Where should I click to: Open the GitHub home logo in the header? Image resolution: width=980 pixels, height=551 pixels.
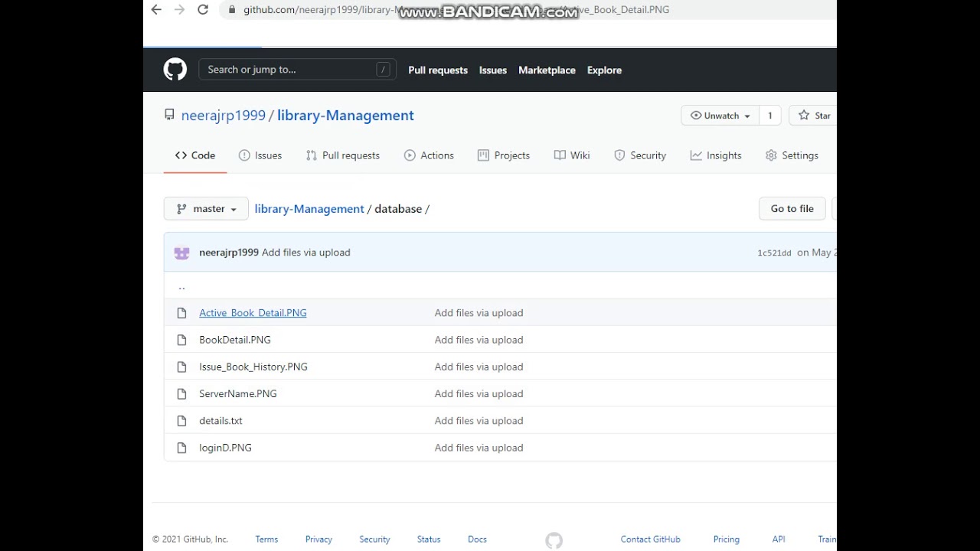175,70
